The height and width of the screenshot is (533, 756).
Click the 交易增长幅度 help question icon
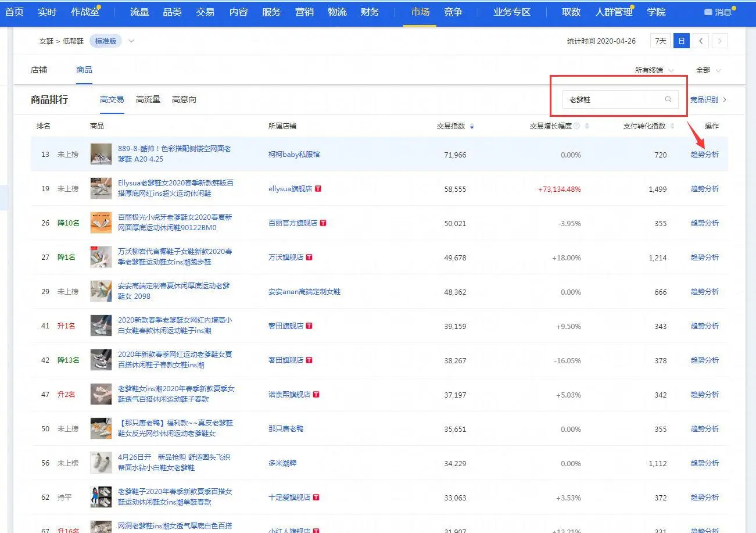tap(576, 126)
